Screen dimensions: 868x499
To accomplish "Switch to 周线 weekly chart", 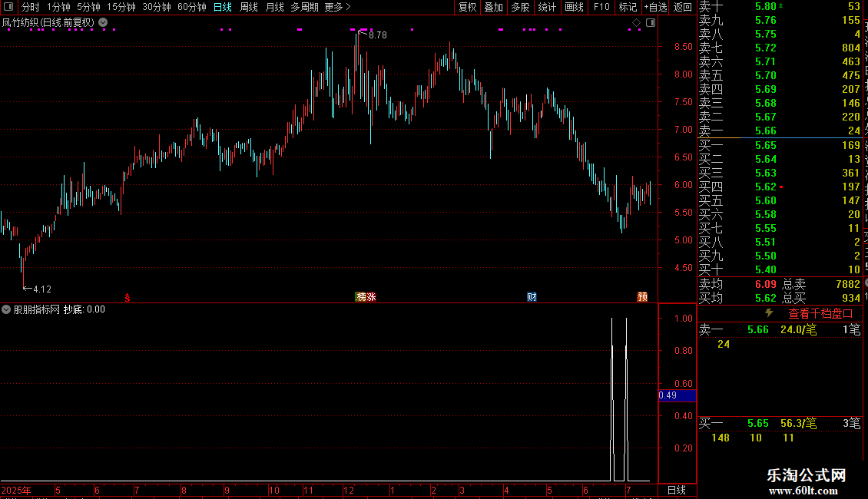I will 249,7.
